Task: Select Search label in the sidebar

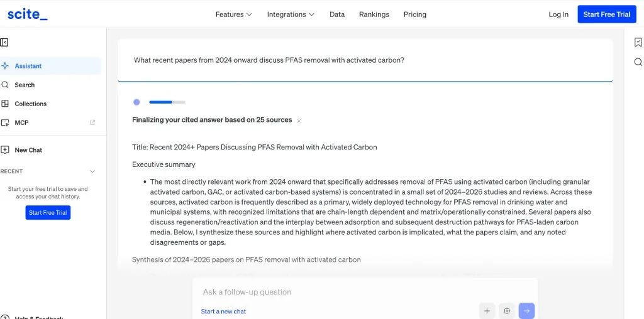Action: [x=25, y=85]
